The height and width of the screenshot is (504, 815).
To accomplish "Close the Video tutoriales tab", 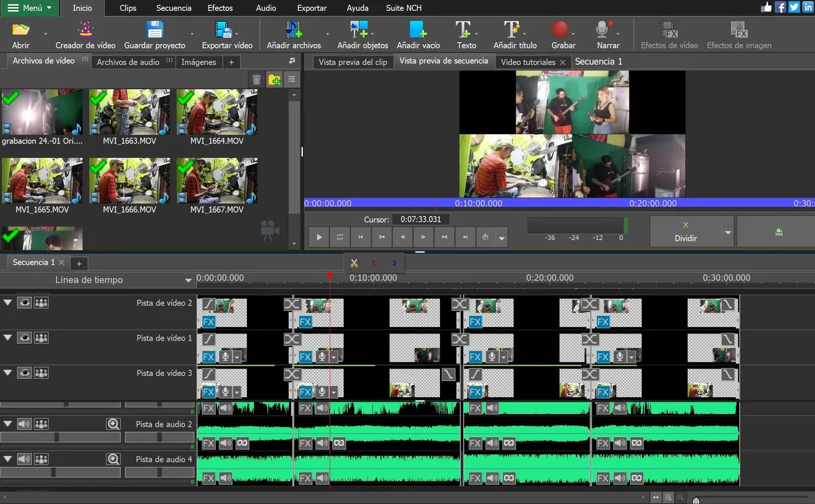I will pos(562,62).
